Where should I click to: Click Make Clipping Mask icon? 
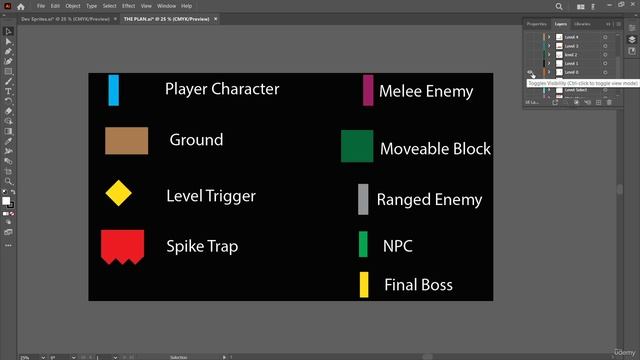(577, 102)
